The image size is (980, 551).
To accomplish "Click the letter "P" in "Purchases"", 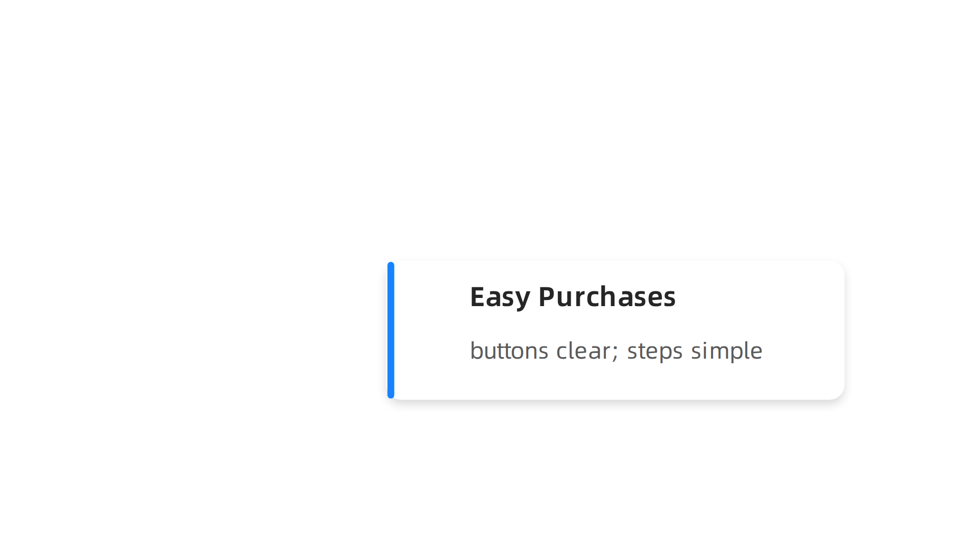I will pos(547,296).
